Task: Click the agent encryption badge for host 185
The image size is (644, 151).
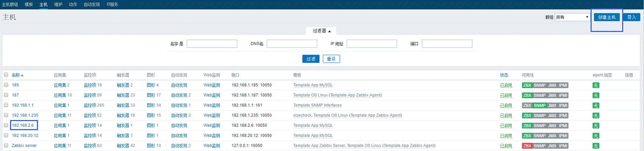Action: point(596,85)
